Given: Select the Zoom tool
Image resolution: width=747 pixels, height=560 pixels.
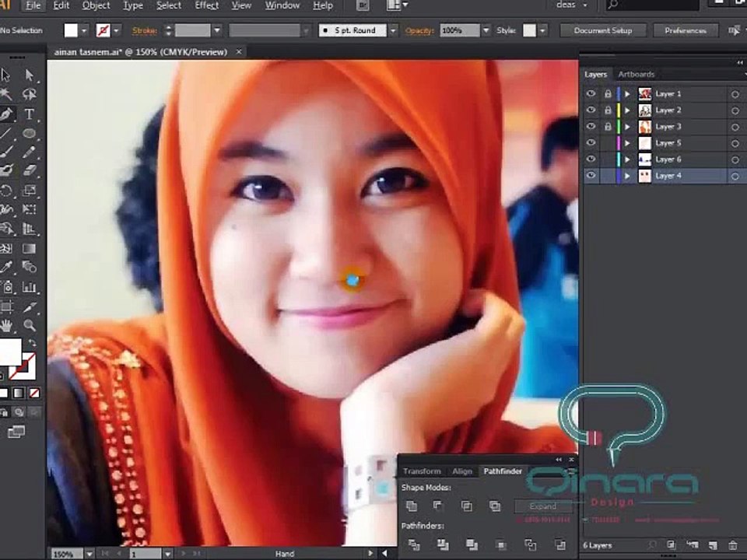Looking at the screenshot, I should coord(29,326).
